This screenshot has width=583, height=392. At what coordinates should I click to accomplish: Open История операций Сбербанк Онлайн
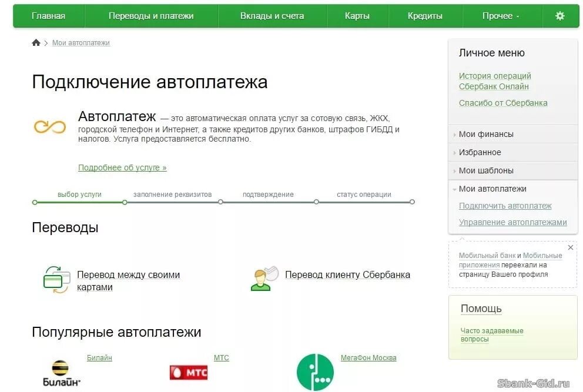(x=495, y=81)
